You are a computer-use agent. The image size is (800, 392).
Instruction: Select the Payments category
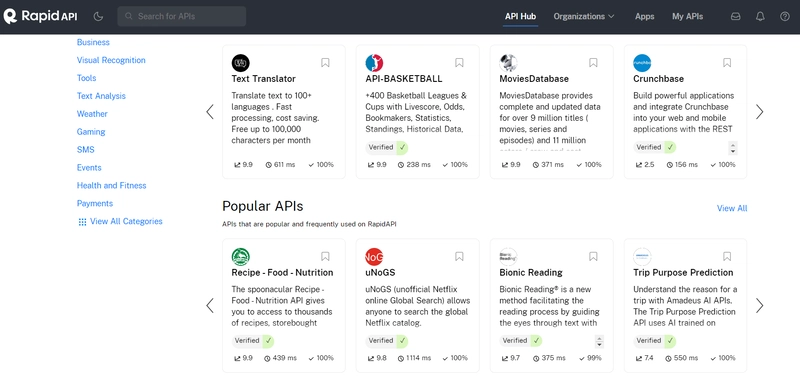[x=95, y=203]
